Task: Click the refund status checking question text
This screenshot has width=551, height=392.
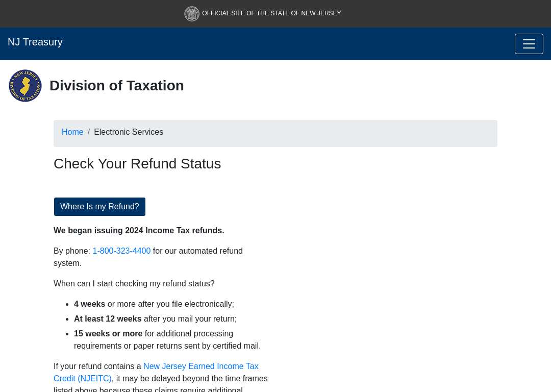Action: [134, 284]
